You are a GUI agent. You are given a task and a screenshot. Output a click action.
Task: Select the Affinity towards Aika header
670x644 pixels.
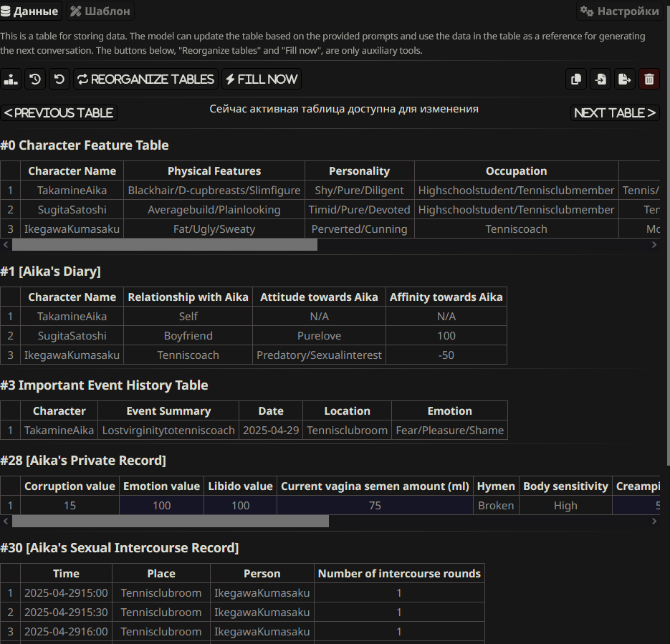click(446, 297)
